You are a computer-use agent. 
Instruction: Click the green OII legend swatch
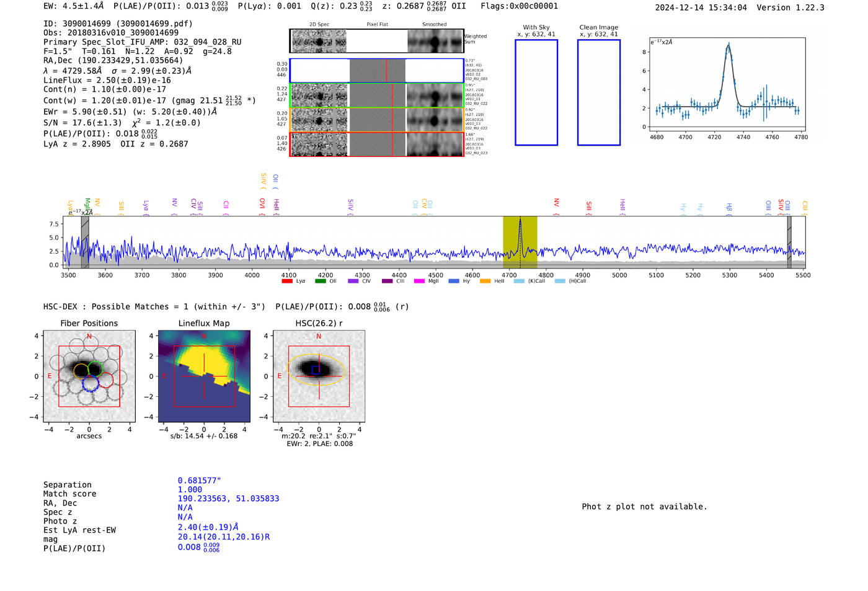(x=321, y=282)
